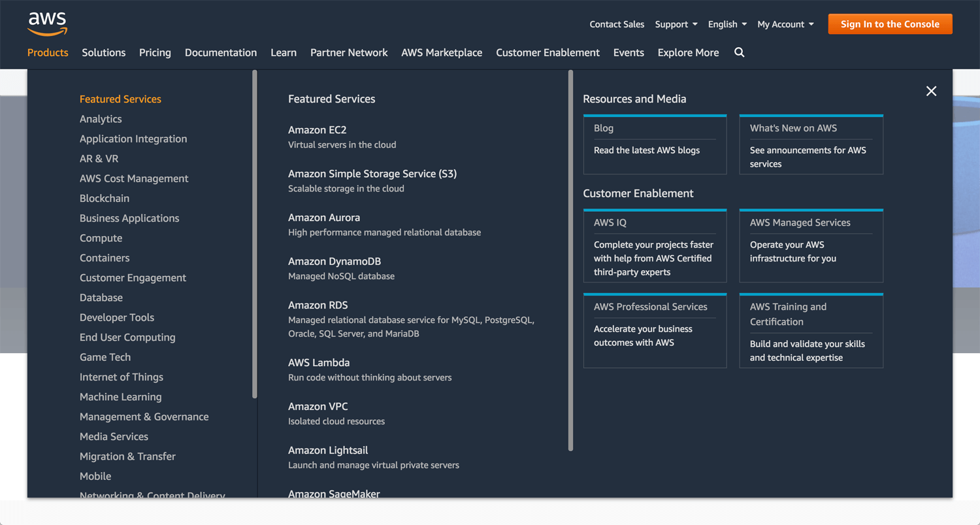Open the search magnifier icon

click(739, 52)
